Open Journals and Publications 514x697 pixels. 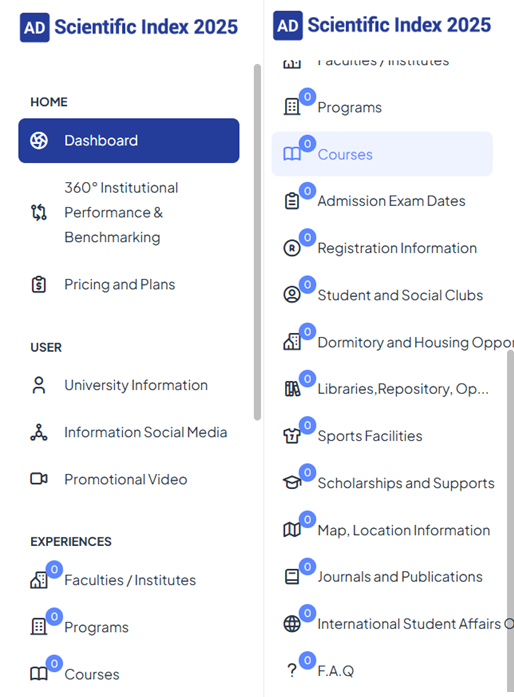coord(382,577)
